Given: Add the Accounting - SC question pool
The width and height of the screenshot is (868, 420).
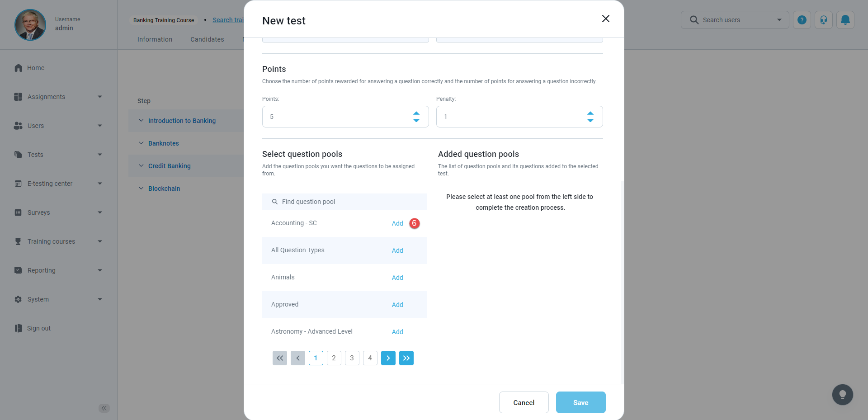Looking at the screenshot, I should (397, 223).
